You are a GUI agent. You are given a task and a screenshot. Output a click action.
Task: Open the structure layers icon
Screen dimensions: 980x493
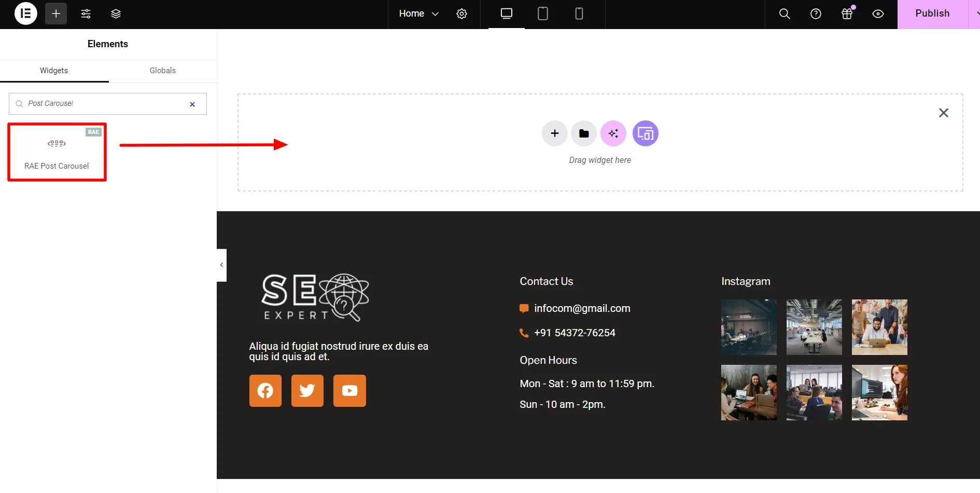coord(116,13)
